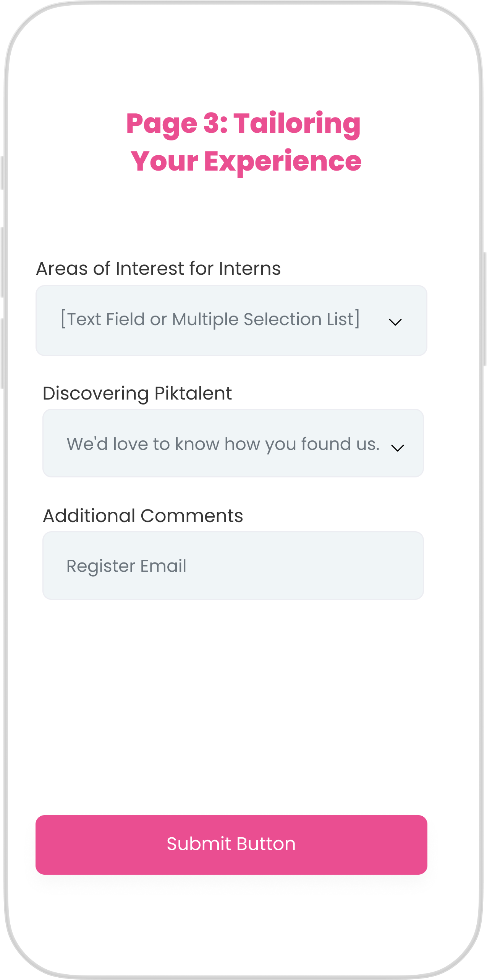The image size is (487, 980).
Task: Select "[Text Field or Multiple Selection List]" placeholder
Action: tap(210, 319)
